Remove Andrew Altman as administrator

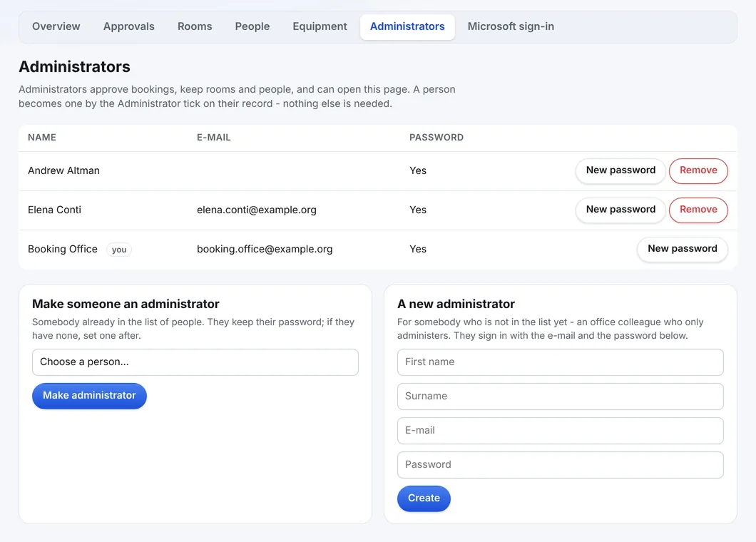click(x=698, y=170)
